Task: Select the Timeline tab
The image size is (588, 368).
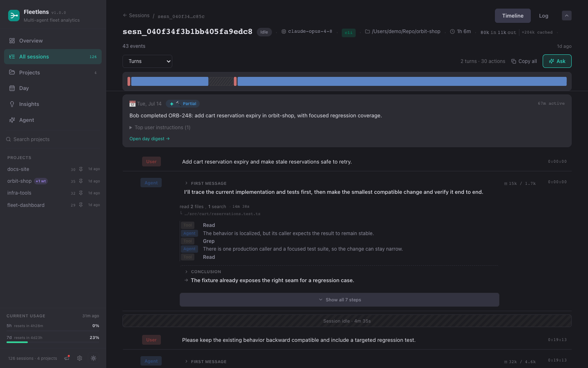Action: 513,16
